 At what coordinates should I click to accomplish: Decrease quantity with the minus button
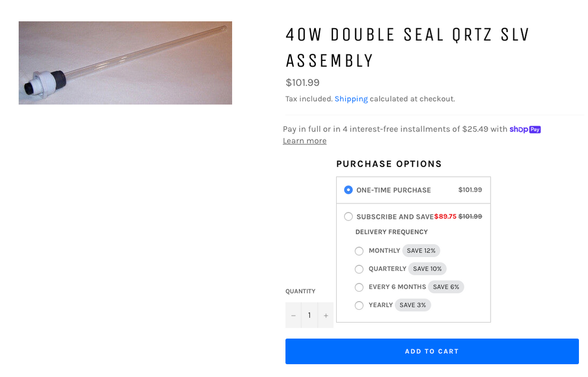tap(293, 316)
